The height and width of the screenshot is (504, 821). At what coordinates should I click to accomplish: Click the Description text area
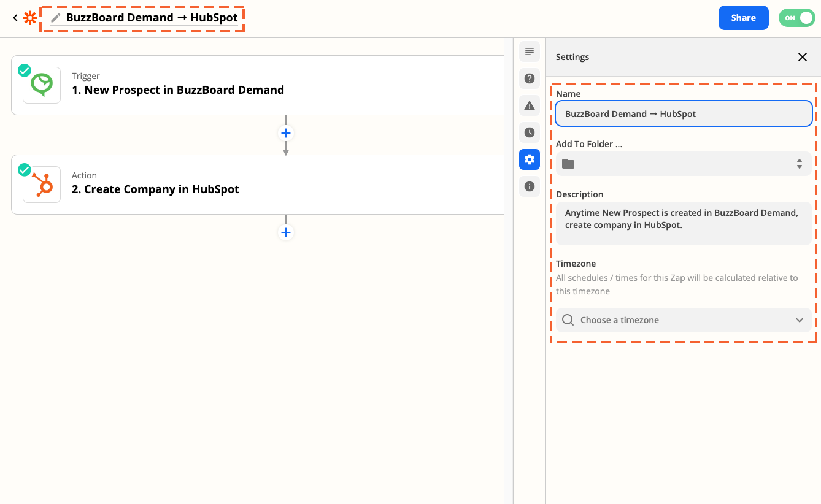pos(684,223)
